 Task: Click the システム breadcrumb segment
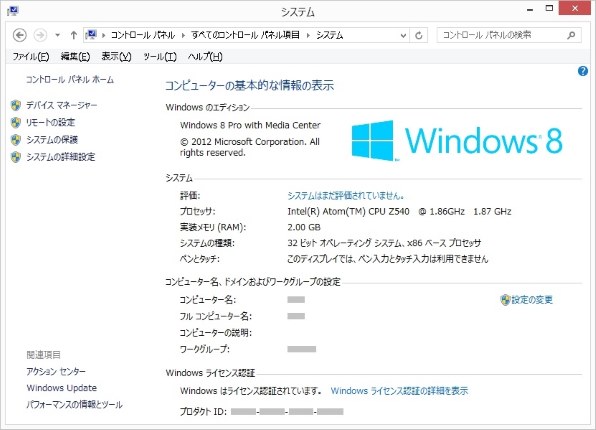330,35
